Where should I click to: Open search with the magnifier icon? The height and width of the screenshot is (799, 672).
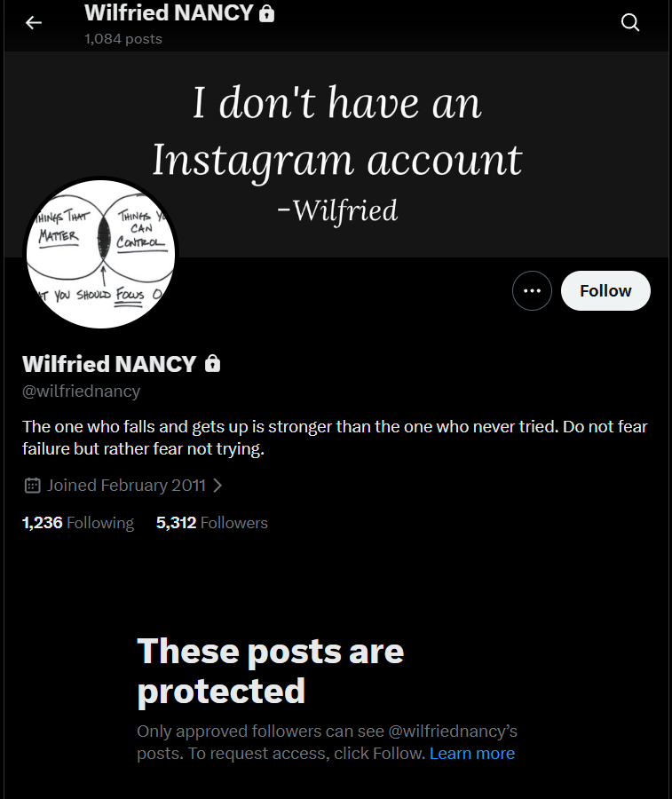click(x=630, y=23)
